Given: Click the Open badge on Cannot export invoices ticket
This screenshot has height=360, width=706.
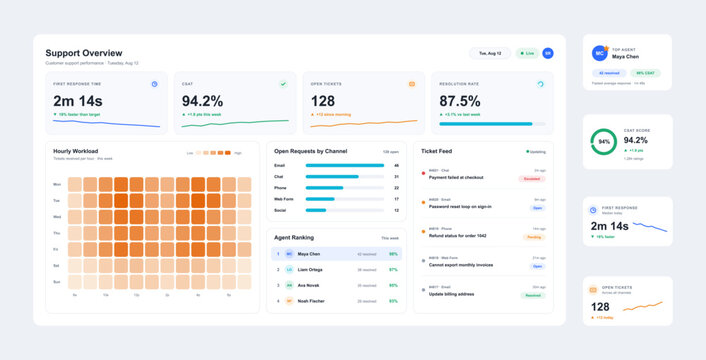Looking at the screenshot, I should (x=538, y=266).
